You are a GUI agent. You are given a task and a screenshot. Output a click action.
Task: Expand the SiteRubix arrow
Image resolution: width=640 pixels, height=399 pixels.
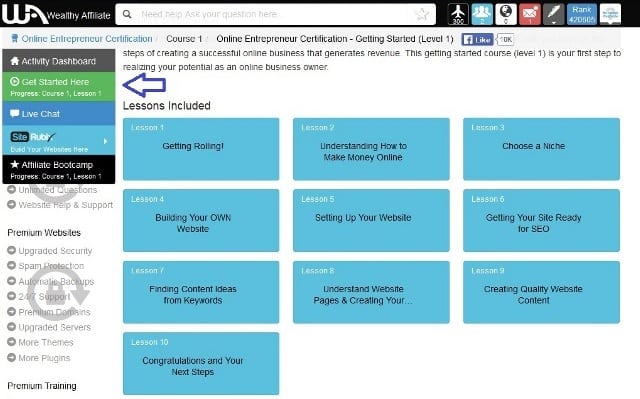tap(106, 141)
